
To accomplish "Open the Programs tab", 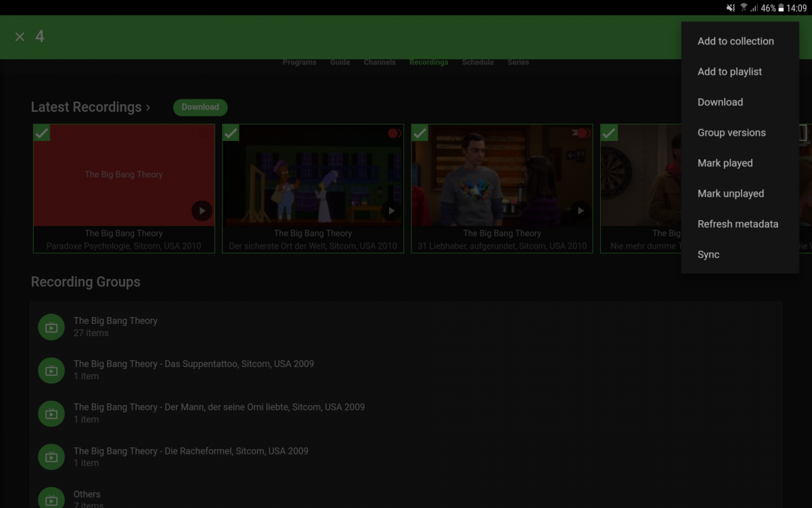I will click(299, 62).
